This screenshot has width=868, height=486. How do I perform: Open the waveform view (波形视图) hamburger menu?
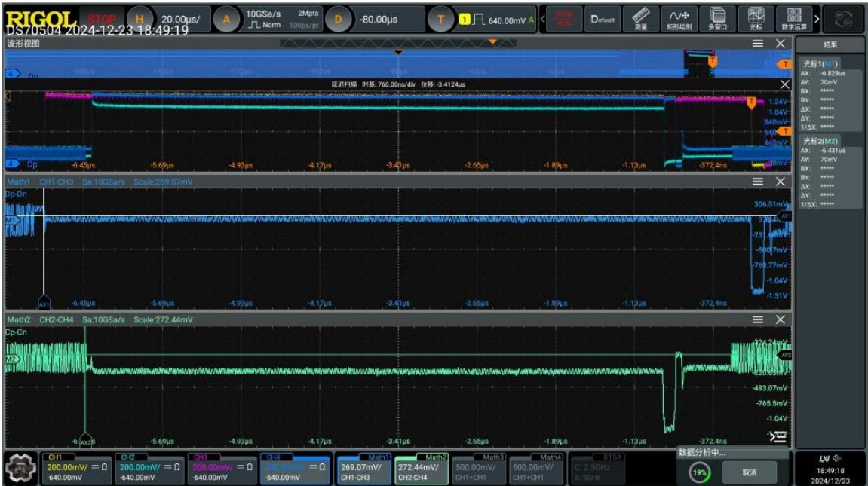click(x=758, y=44)
